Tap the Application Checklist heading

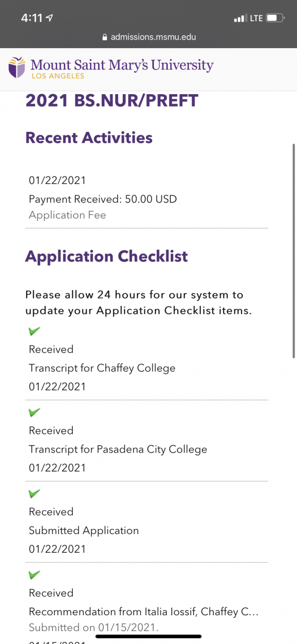tap(106, 256)
